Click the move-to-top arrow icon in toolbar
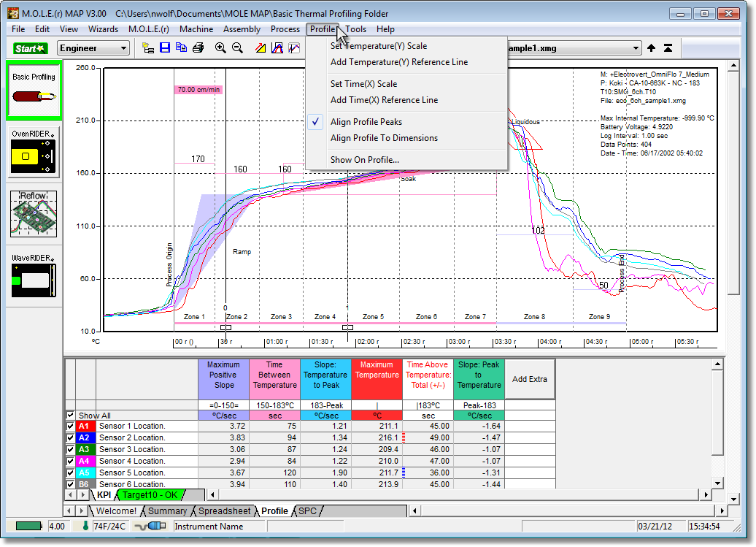Image resolution: width=756 pixels, height=547 pixels. click(x=668, y=47)
